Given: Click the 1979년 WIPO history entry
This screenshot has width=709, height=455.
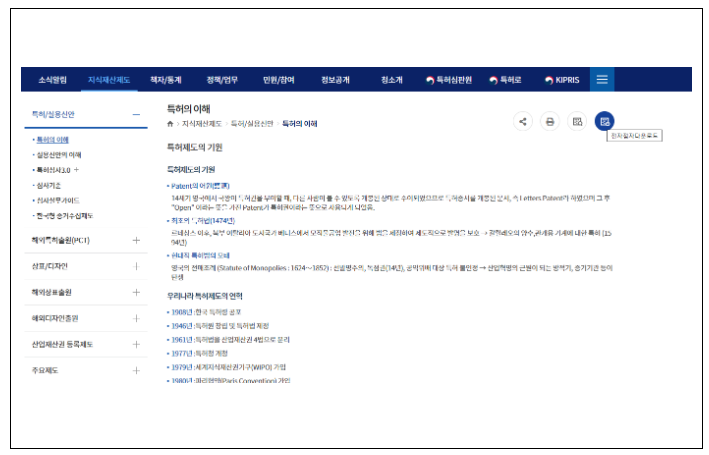Looking at the screenshot, I should pyautogui.click(x=229, y=368).
